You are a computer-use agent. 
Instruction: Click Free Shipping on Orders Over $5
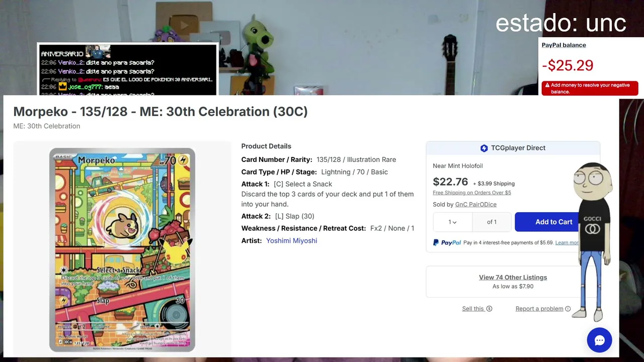[x=471, y=193]
